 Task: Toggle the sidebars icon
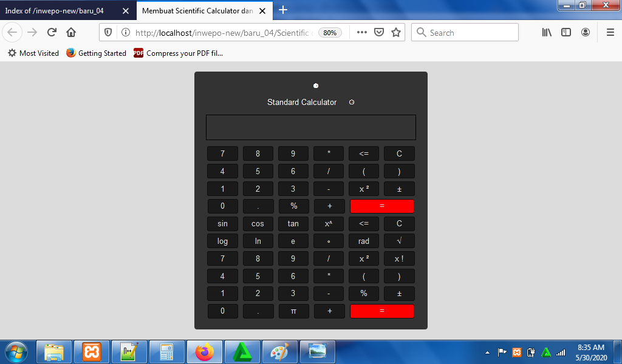566,33
